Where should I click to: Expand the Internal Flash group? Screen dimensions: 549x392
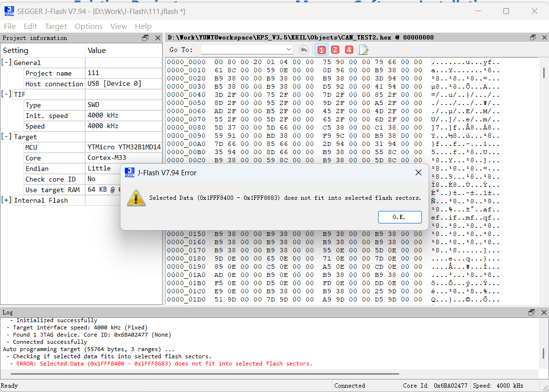tap(6, 200)
